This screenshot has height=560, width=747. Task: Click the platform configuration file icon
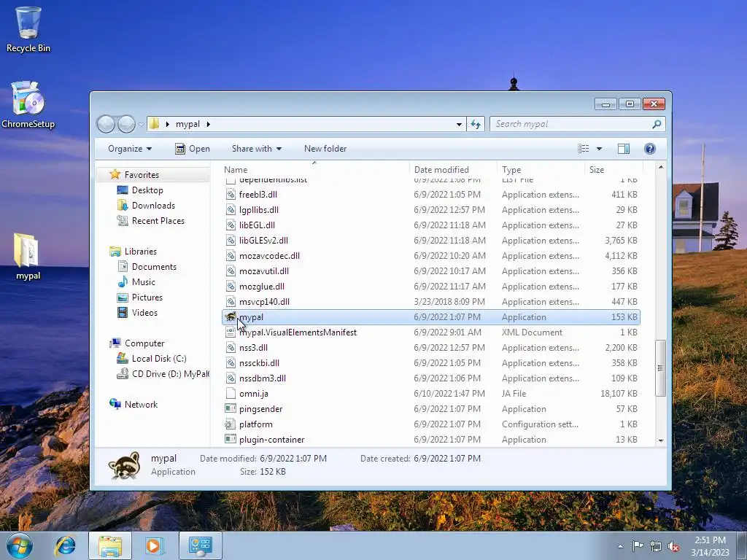click(231, 424)
